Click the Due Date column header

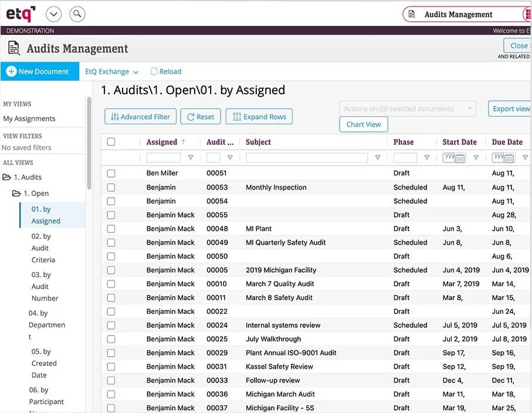pos(507,142)
